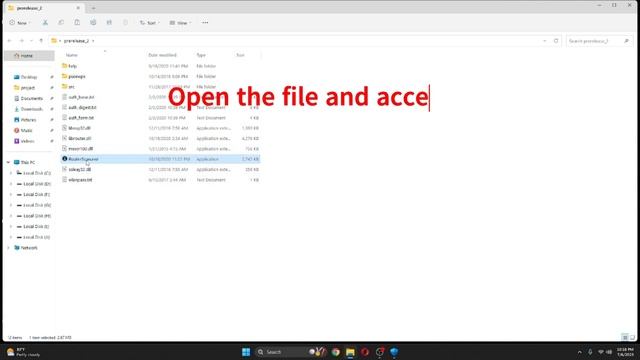Image resolution: width=640 pixels, height=360 pixels.
Task: Open Opera browser from taskbar
Action: (x=365, y=352)
